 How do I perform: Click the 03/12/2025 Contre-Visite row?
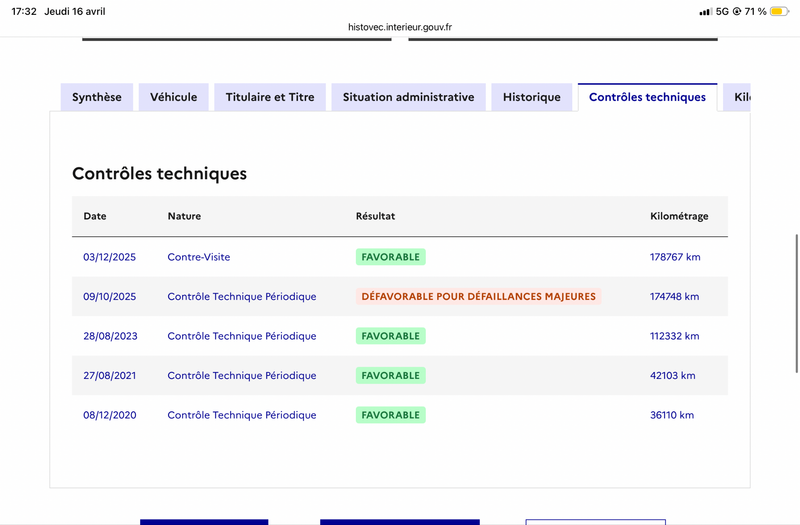[400, 257]
